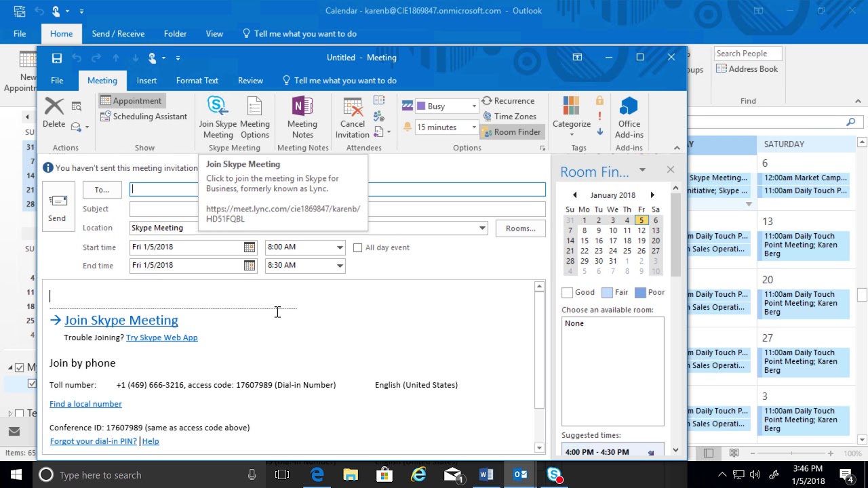The height and width of the screenshot is (488, 868).
Task: Click Check Names icon in Attendees
Action: 379,117
